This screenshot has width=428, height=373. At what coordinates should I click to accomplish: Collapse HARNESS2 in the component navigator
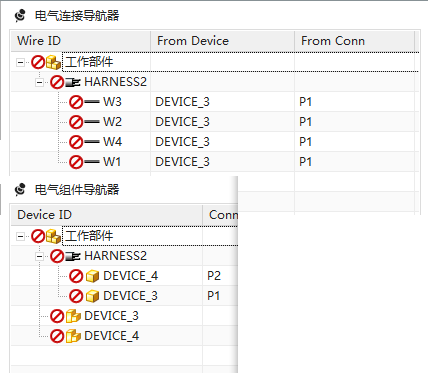(x=39, y=256)
